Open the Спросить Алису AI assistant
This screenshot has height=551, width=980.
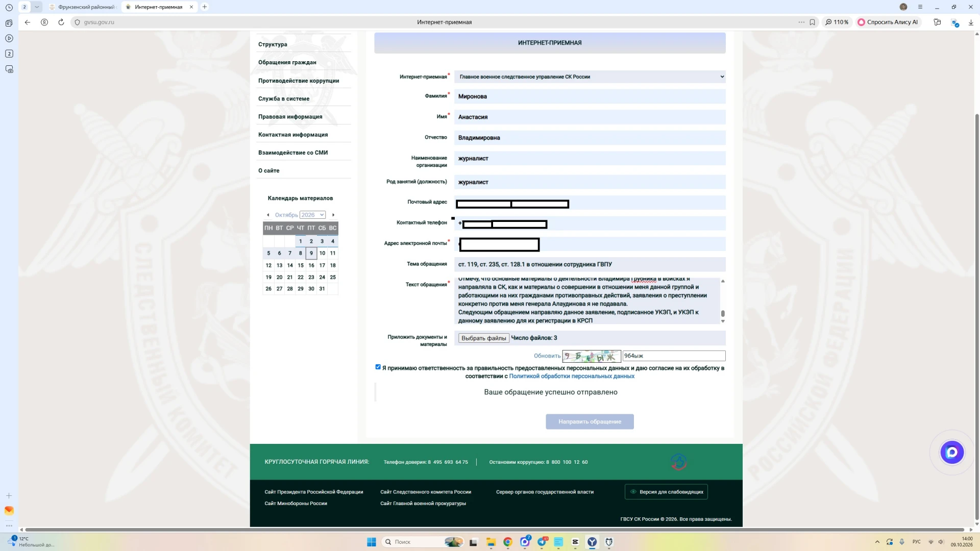pos(888,22)
